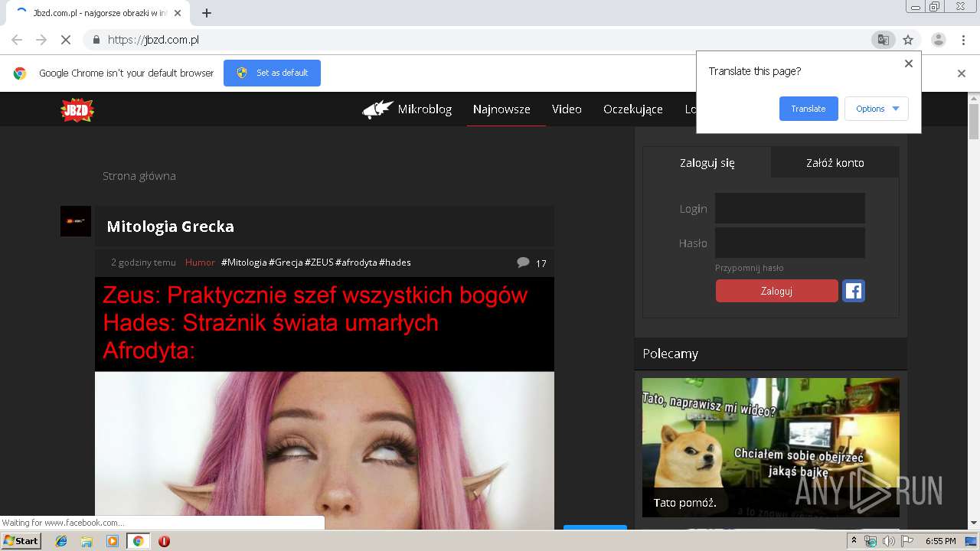Screen dimensions: 980x551
Task: Click the #ZEUS hashtag
Action: pyautogui.click(x=319, y=262)
